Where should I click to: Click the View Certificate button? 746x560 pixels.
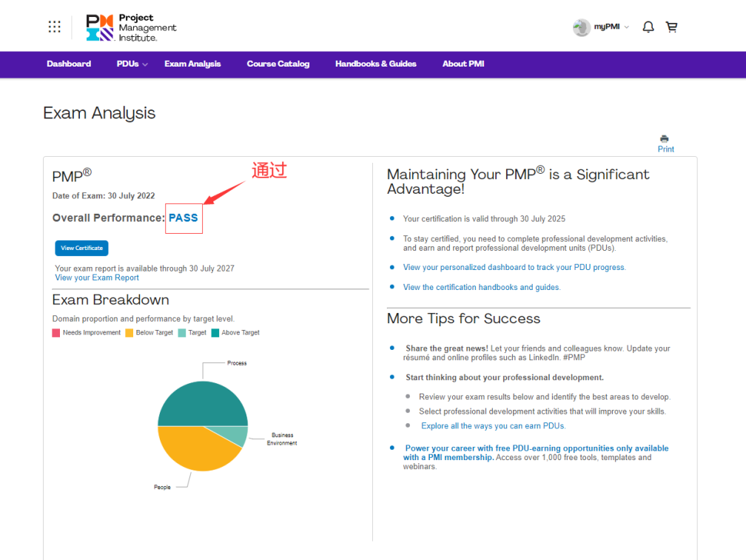pyautogui.click(x=82, y=248)
